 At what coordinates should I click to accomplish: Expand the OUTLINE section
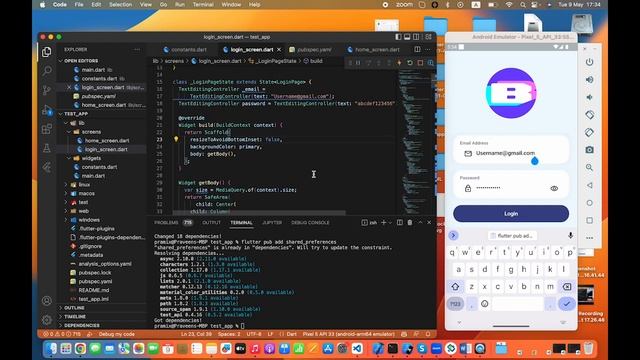point(74,308)
